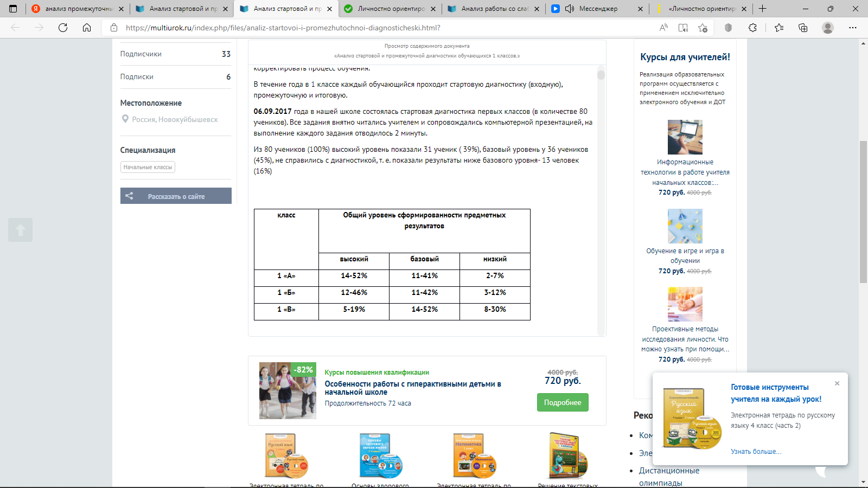Open tab actions menu icon
The image size is (868, 488).
14,9
